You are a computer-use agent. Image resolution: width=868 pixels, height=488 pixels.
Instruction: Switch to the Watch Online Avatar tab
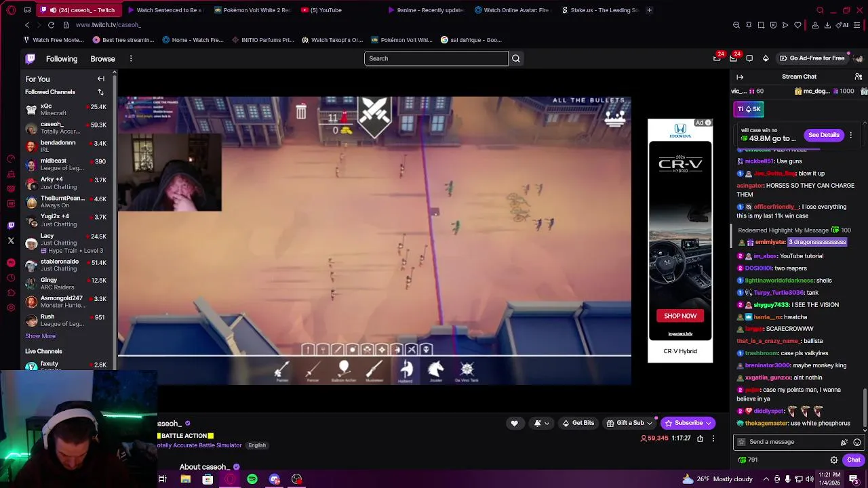click(x=512, y=10)
